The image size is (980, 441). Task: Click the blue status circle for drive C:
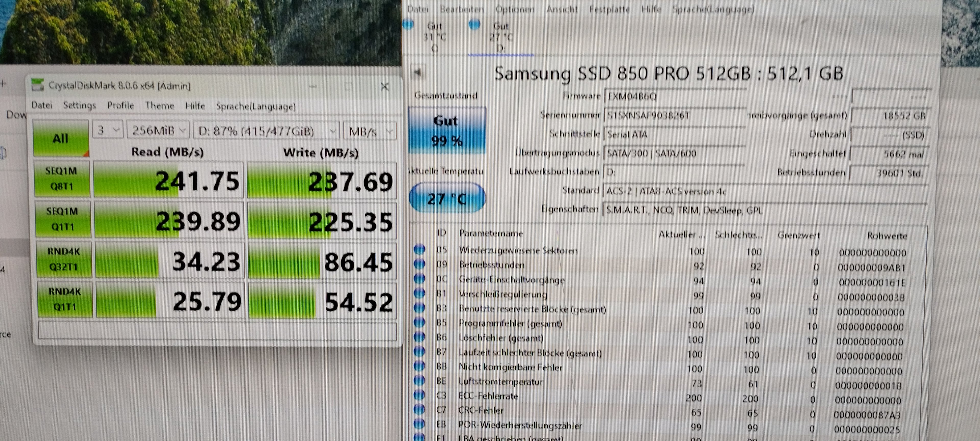(x=408, y=24)
